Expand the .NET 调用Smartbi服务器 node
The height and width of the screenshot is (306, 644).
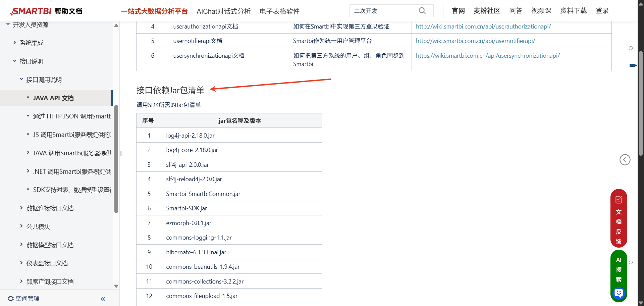coord(28,171)
